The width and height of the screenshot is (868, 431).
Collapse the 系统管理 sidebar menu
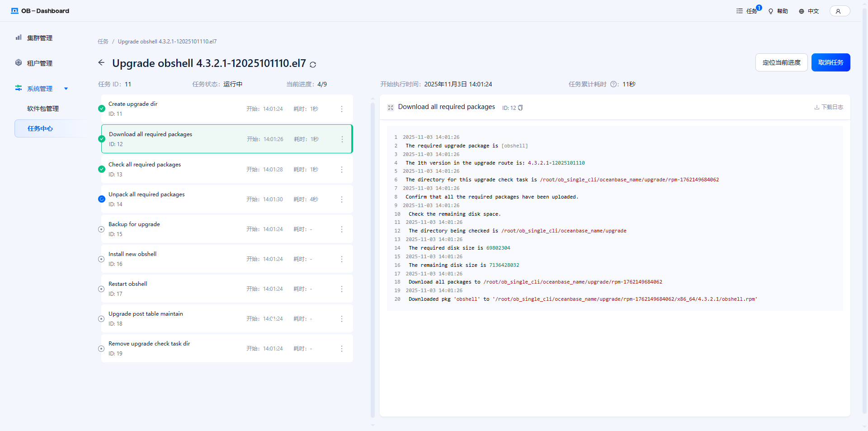(x=66, y=89)
